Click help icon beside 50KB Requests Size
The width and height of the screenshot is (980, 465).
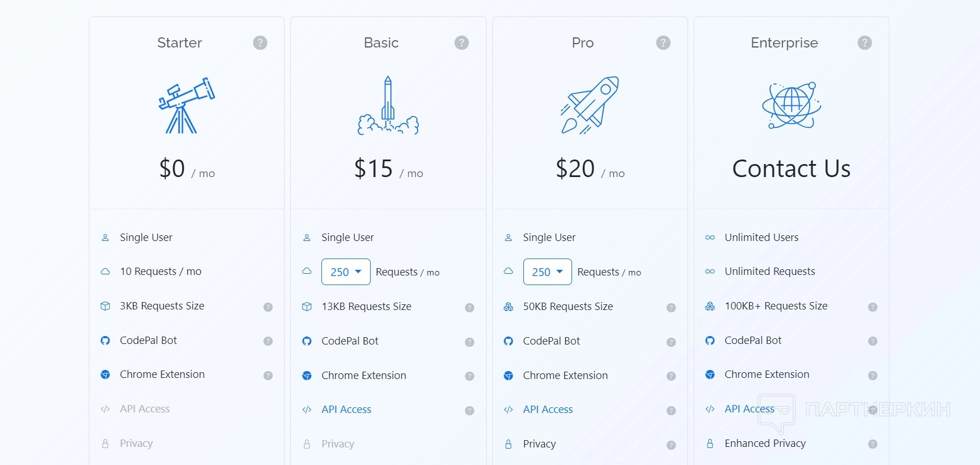tap(671, 308)
